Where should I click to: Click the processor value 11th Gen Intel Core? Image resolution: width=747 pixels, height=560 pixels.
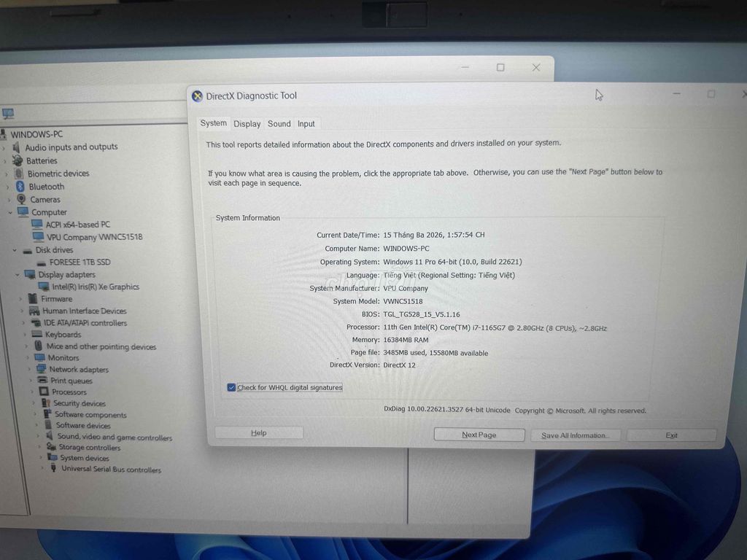click(x=495, y=328)
